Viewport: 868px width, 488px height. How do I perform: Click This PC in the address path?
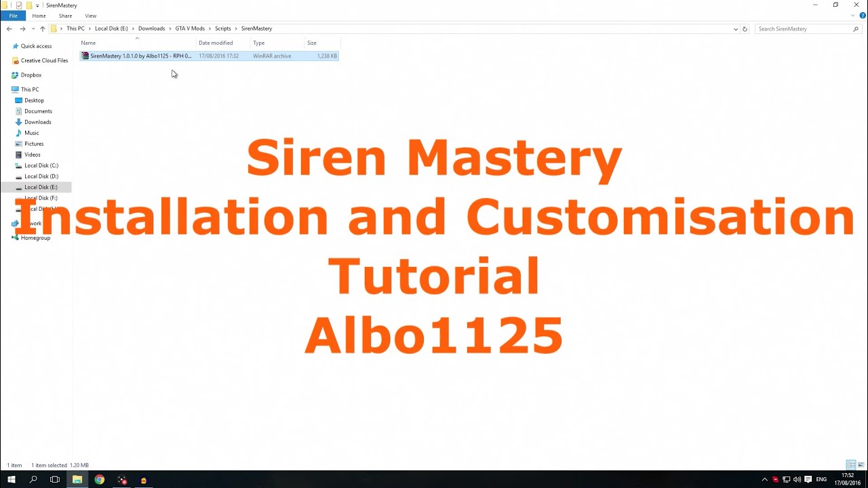tap(75, 28)
